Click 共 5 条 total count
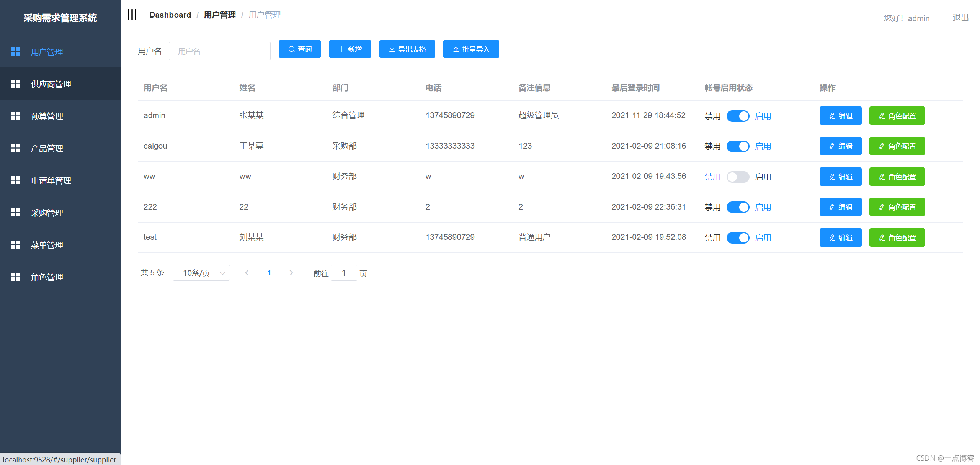 [x=152, y=273]
